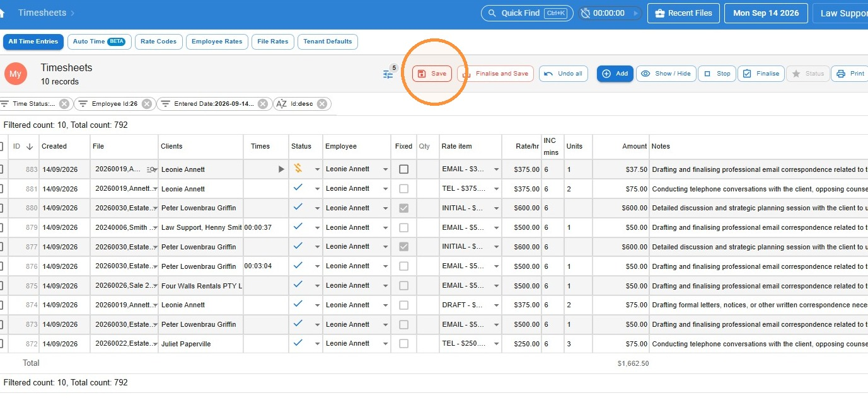Open the Employee dropdown in row 874

[x=385, y=305]
